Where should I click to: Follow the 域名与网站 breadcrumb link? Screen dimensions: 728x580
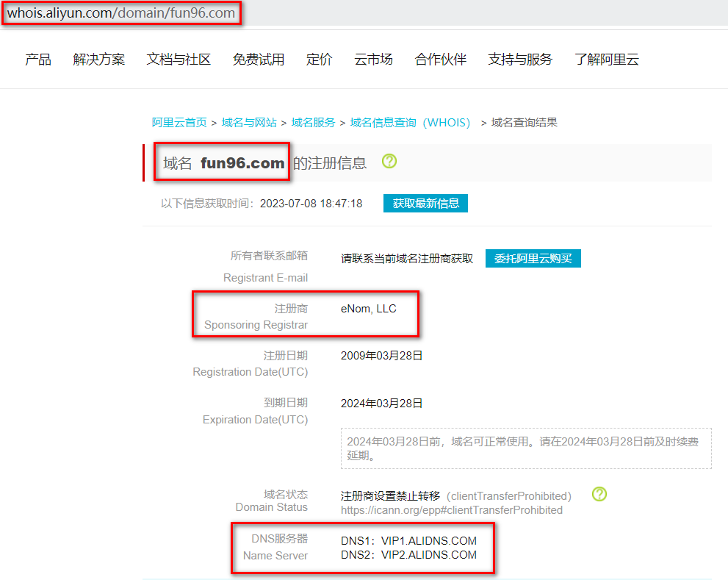249,123
